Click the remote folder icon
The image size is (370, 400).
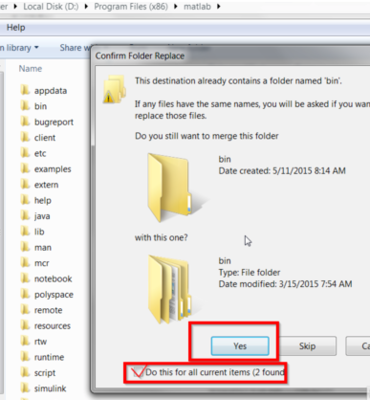pos(25,310)
